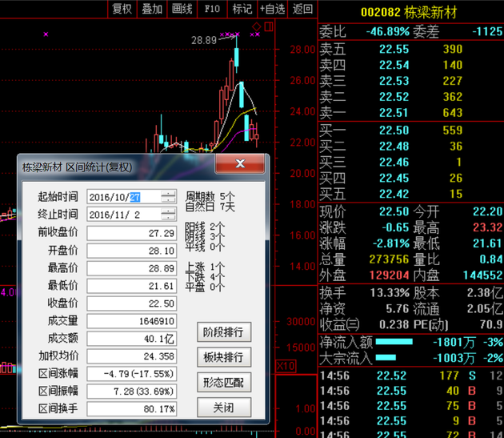Viewport: 504px width, 438px height.
Task: Click the 卖一 price 22.51
Action: pyautogui.click(x=394, y=113)
